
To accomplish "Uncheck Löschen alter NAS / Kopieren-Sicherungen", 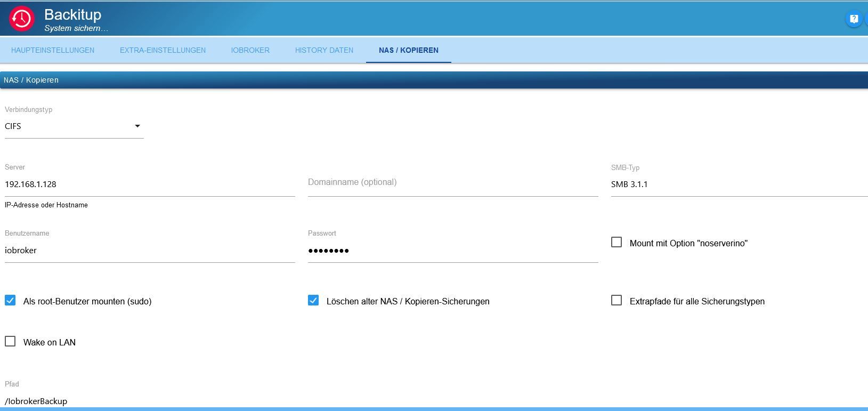I will [313, 301].
